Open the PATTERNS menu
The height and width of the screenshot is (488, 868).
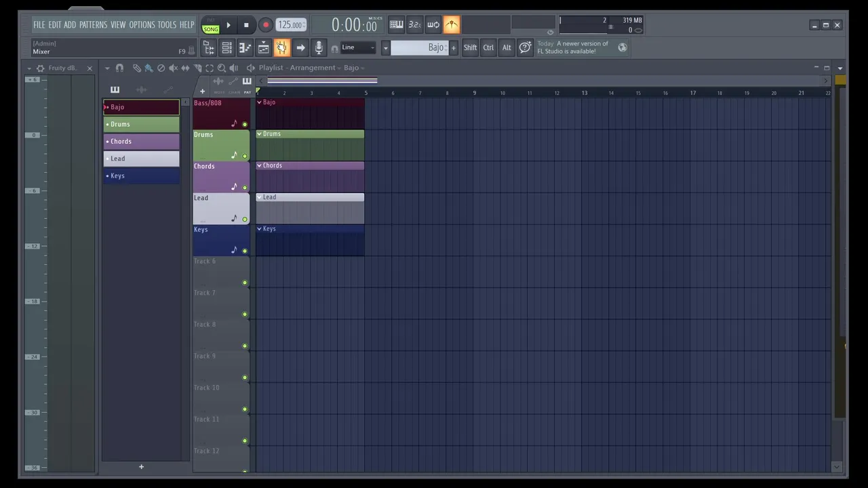[93, 25]
